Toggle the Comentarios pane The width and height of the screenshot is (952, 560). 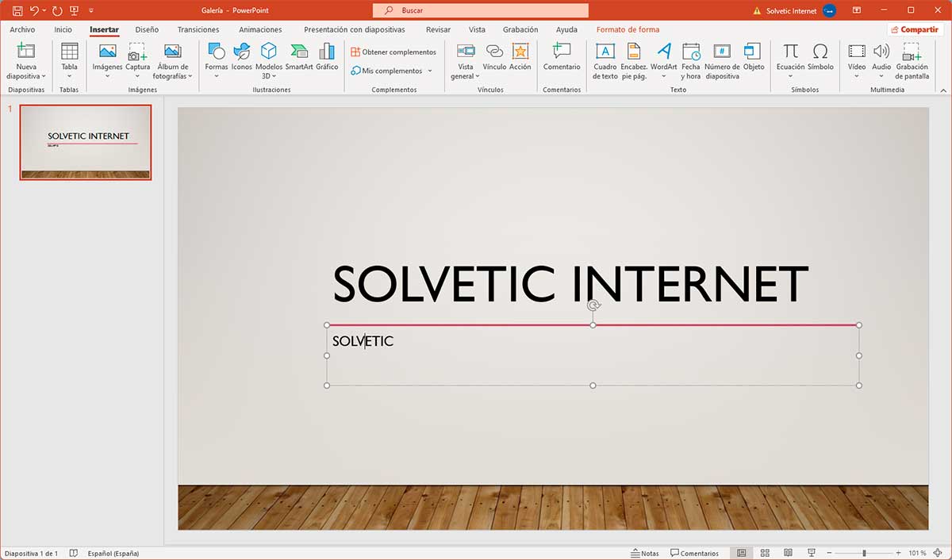[x=694, y=553]
